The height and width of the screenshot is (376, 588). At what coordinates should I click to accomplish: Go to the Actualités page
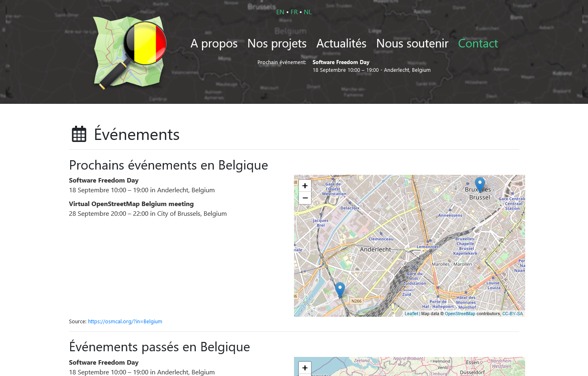341,43
